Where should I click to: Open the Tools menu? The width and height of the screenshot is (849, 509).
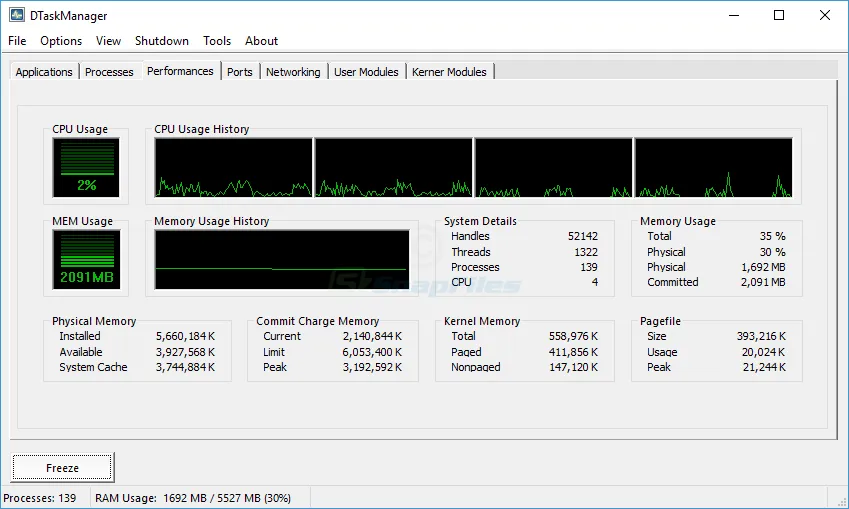click(217, 41)
